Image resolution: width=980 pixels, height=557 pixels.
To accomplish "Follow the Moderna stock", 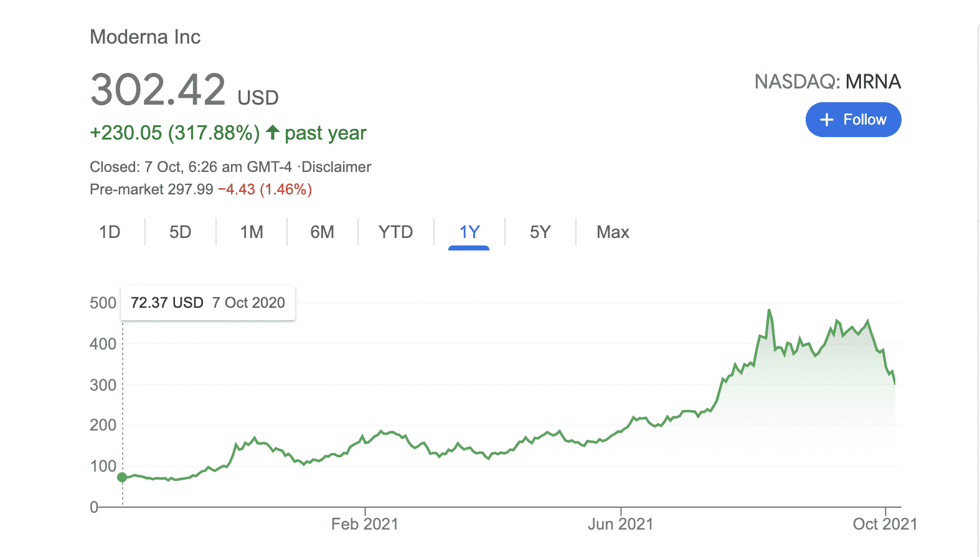I will point(853,120).
